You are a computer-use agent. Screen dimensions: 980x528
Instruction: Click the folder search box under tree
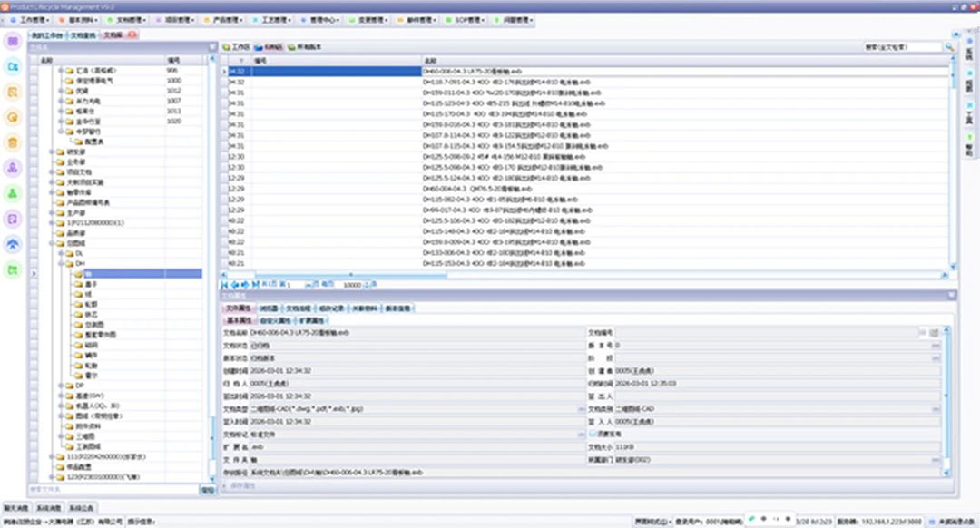click(x=113, y=489)
